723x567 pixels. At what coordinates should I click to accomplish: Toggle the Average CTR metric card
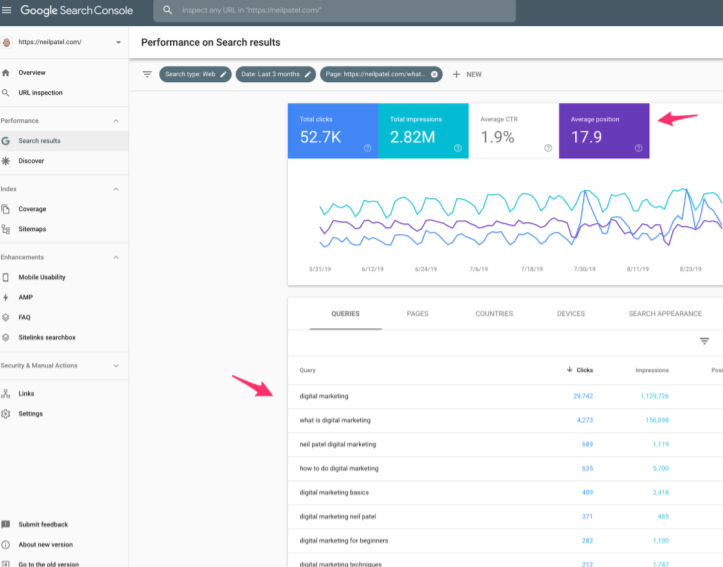click(514, 131)
